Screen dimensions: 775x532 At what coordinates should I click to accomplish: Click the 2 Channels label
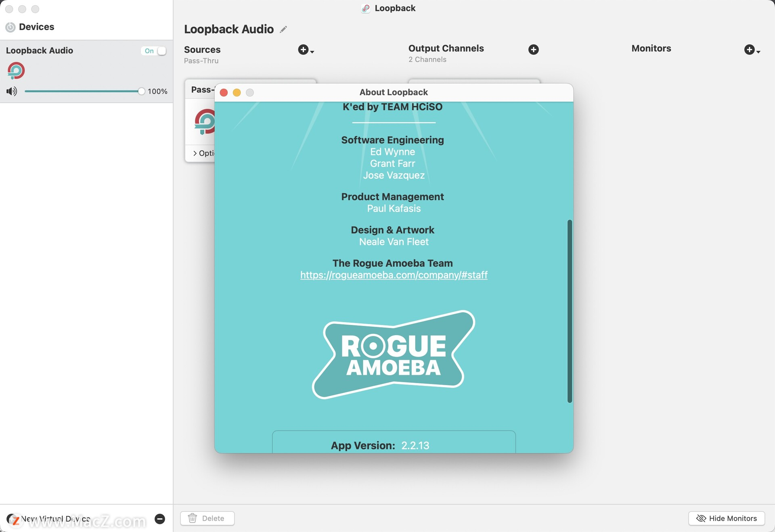[427, 60]
